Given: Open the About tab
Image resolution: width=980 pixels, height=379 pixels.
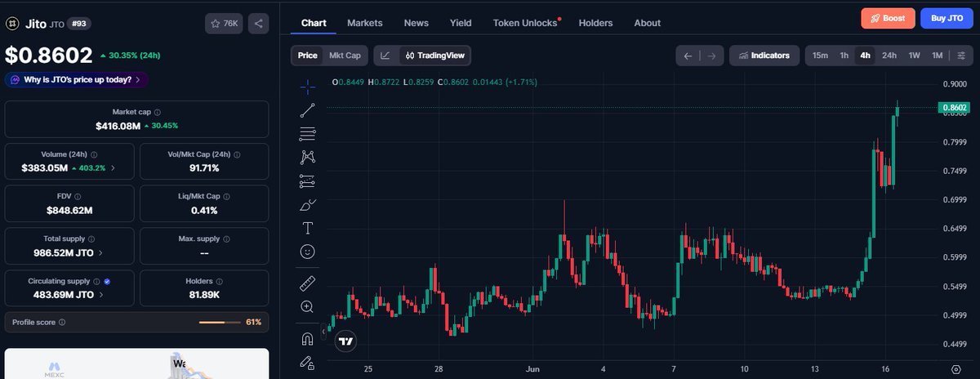Looking at the screenshot, I should tap(648, 23).
